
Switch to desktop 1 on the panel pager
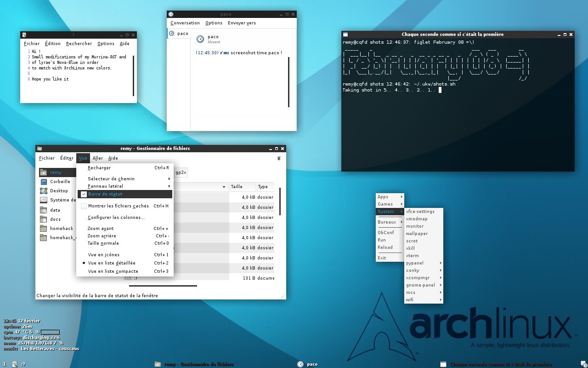coord(5,364)
